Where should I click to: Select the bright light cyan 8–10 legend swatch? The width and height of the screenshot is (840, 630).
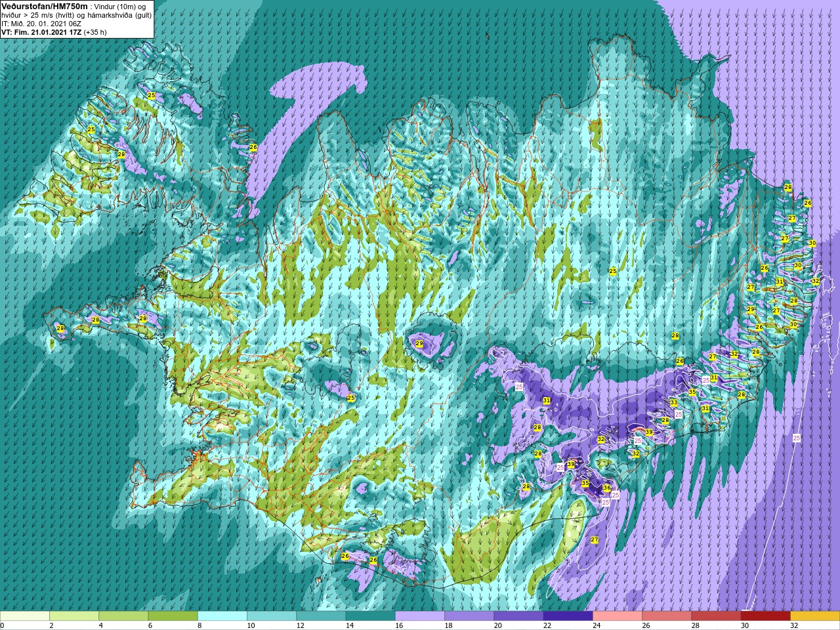tap(222, 616)
